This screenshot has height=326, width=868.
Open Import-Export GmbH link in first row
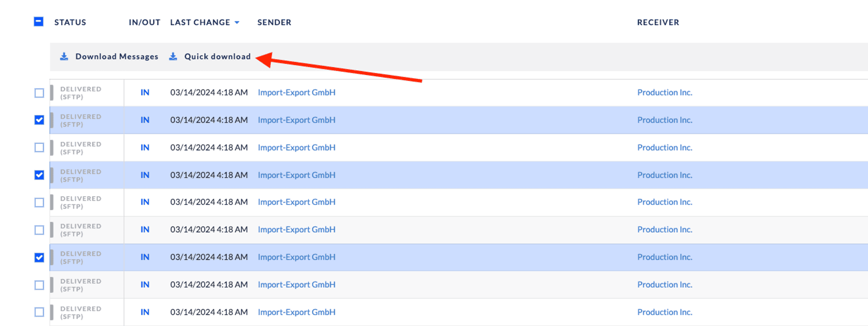pyautogui.click(x=296, y=92)
